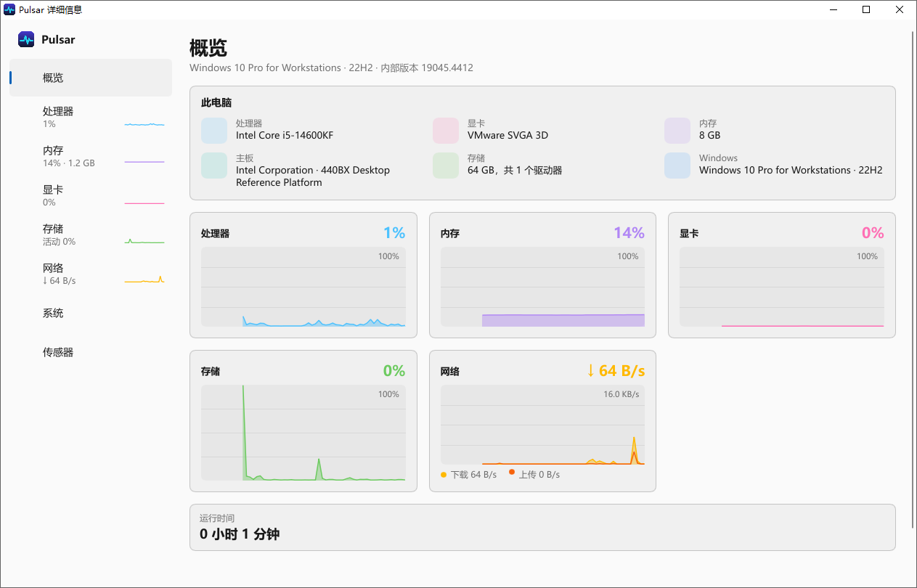917x588 pixels.
Task: Click the 0% 显卡 card percentage
Action: [873, 232]
